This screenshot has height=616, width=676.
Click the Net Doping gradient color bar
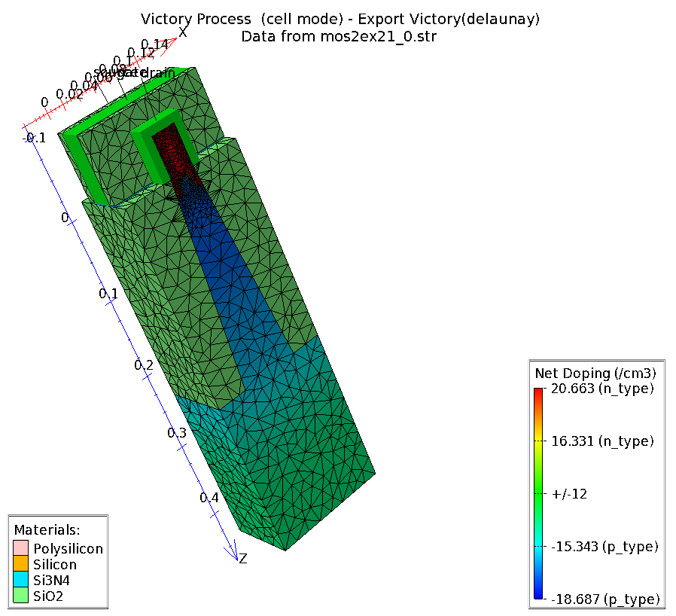pos(538,493)
